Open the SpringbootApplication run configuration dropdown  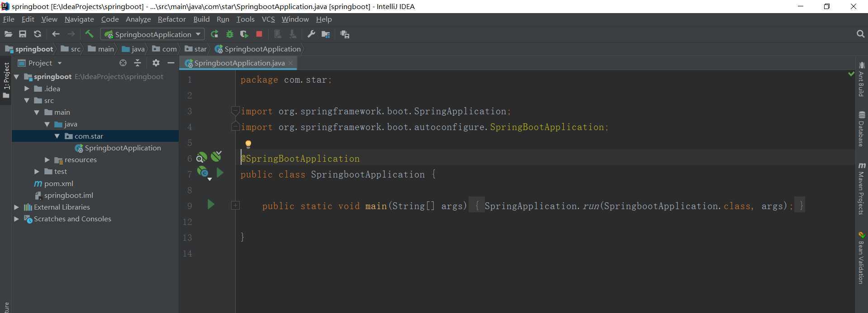(153, 34)
